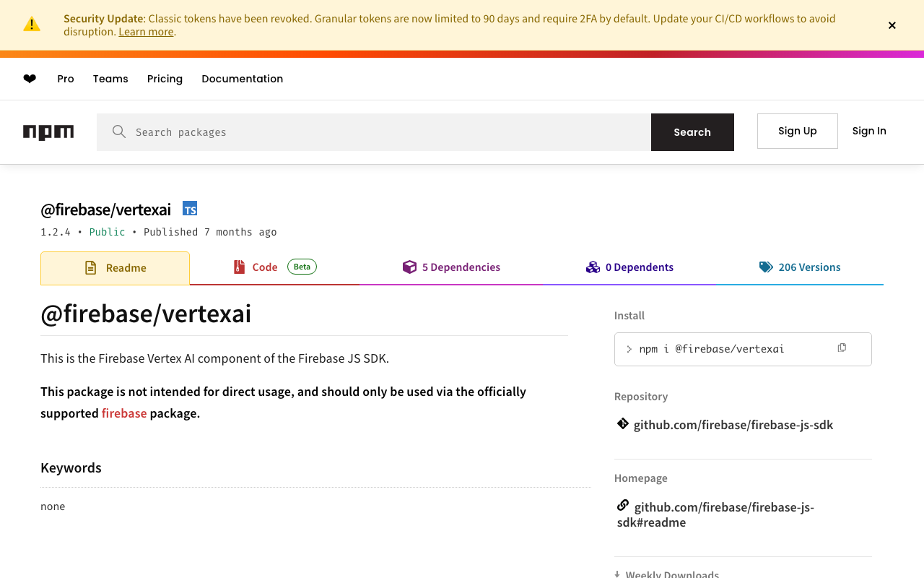View the 5 Dependencies tab
The width and height of the screenshot is (924, 578).
pos(451,267)
